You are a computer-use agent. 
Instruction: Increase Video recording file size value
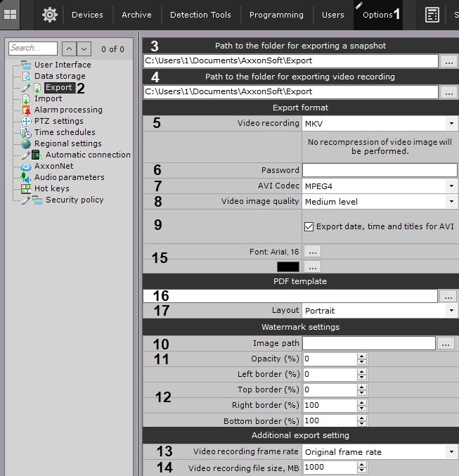click(x=361, y=464)
